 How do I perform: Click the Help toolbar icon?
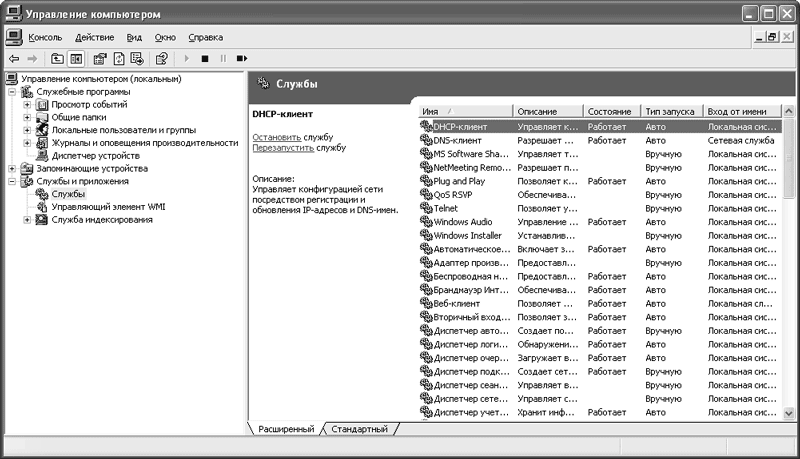(x=161, y=59)
